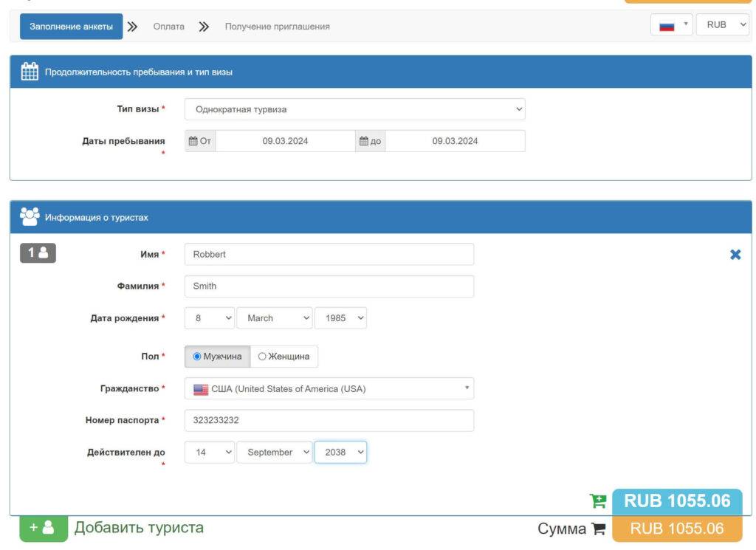The height and width of the screenshot is (550, 756).
Task: Click the green add-to-cart icon
Action: (598, 501)
